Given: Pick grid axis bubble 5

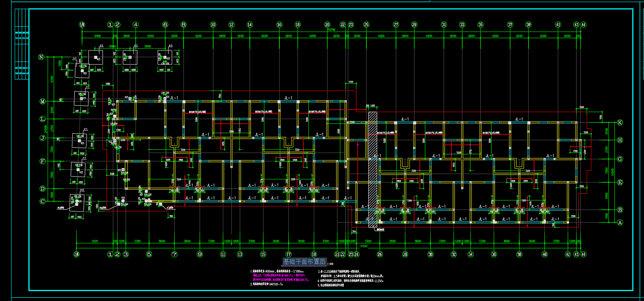Looking at the screenshot, I should (149, 254).
